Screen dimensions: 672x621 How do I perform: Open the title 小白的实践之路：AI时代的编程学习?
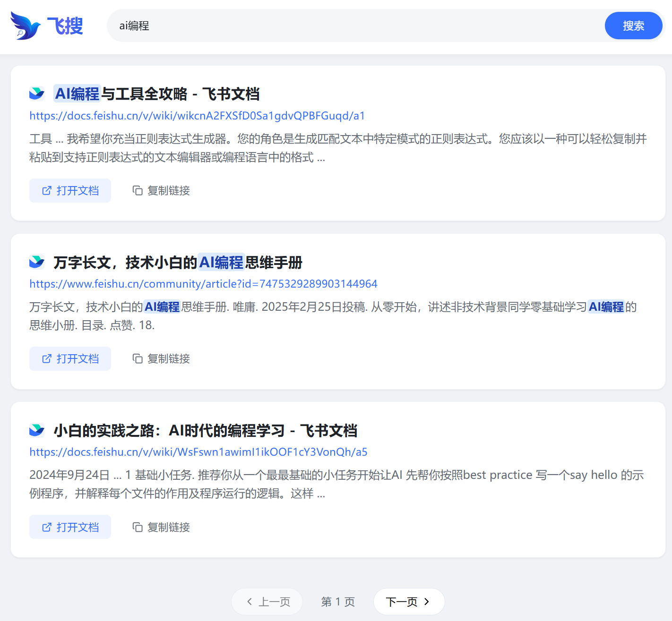point(206,431)
